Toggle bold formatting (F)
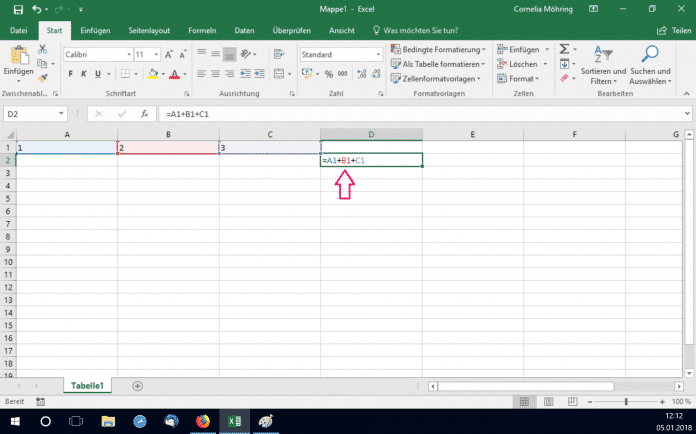 71,74
